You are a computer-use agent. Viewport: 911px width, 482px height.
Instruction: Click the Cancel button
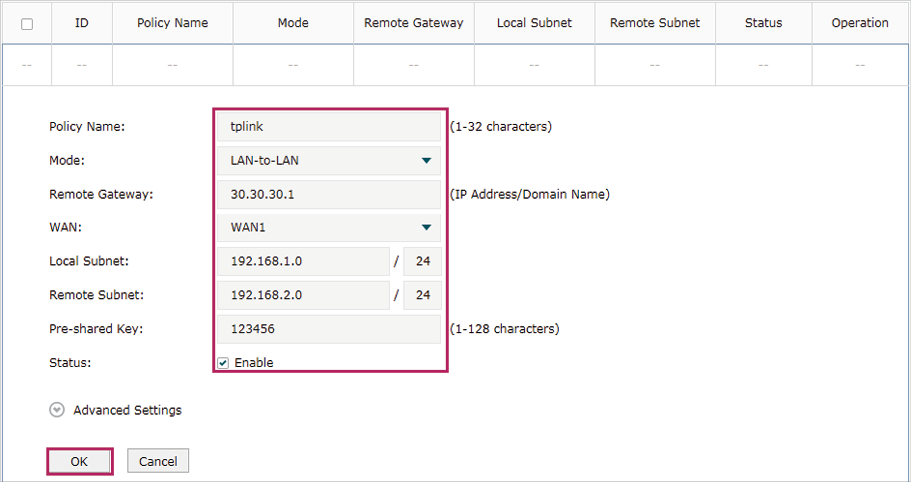tap(158, 462)
